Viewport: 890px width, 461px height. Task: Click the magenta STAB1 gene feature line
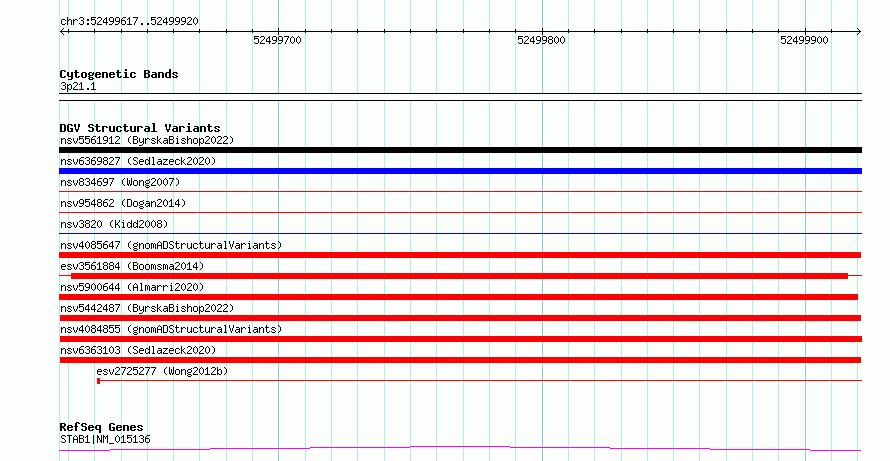[x=460, y=449]
